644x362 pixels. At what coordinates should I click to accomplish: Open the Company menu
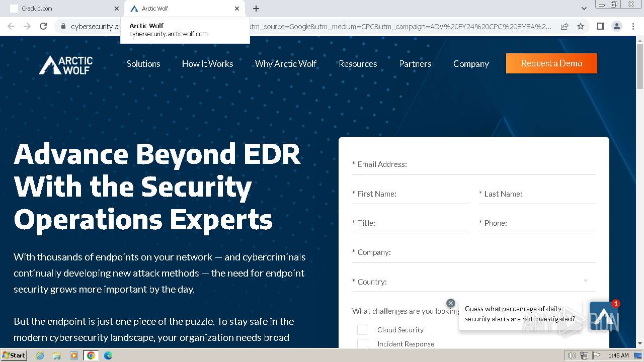pos(471,64)
